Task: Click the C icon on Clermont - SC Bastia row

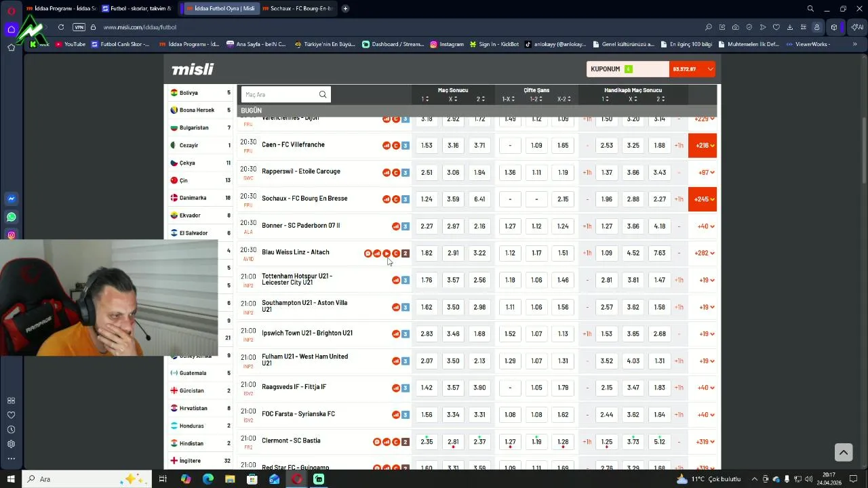Action: (396, 442)
